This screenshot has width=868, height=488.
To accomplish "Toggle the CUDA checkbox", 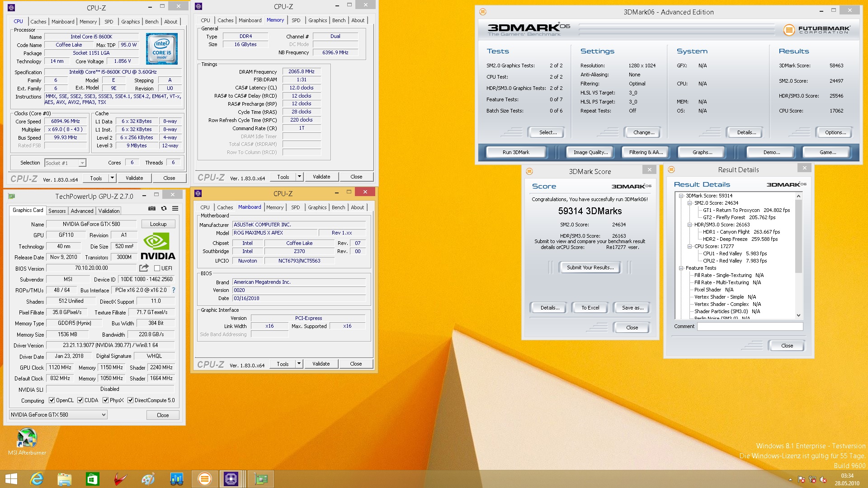I will click(x=80, y=400).
